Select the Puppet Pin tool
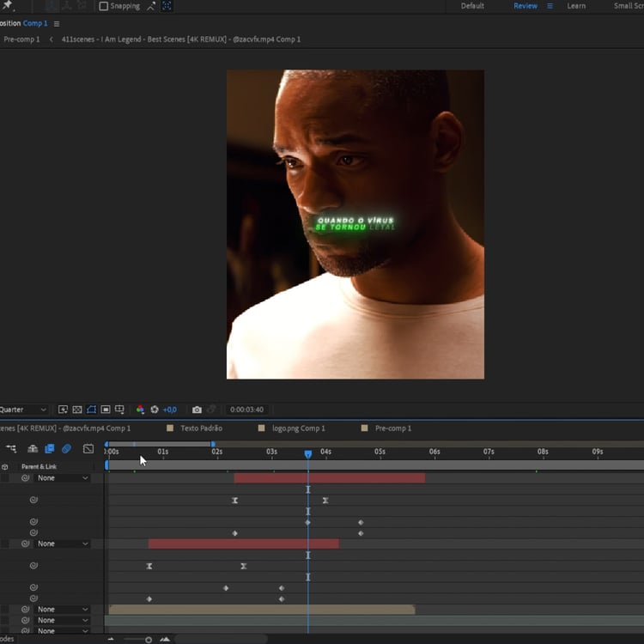Image resolution: width=644 pixels, height=644 pixels. (x=8, y=6)
